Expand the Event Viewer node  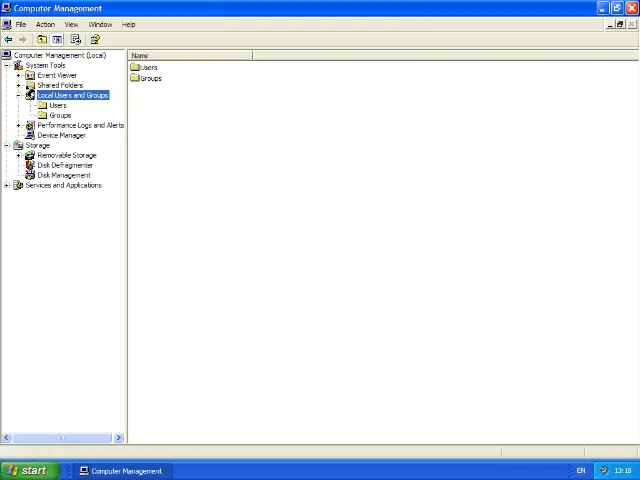(18, 76)
